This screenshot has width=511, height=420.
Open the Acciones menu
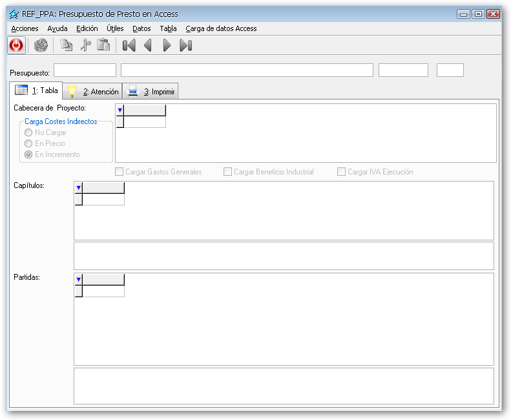(x=25, y=28)
